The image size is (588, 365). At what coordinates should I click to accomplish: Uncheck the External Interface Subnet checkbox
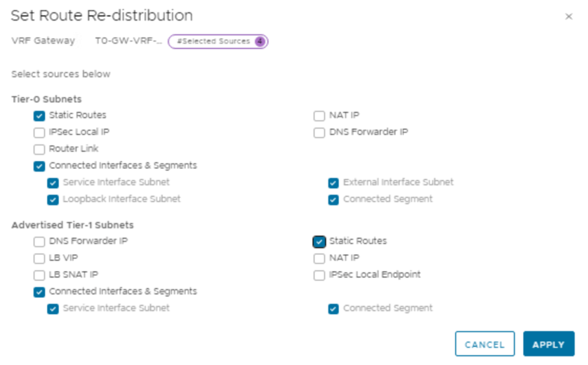click(x=334, y=182)
